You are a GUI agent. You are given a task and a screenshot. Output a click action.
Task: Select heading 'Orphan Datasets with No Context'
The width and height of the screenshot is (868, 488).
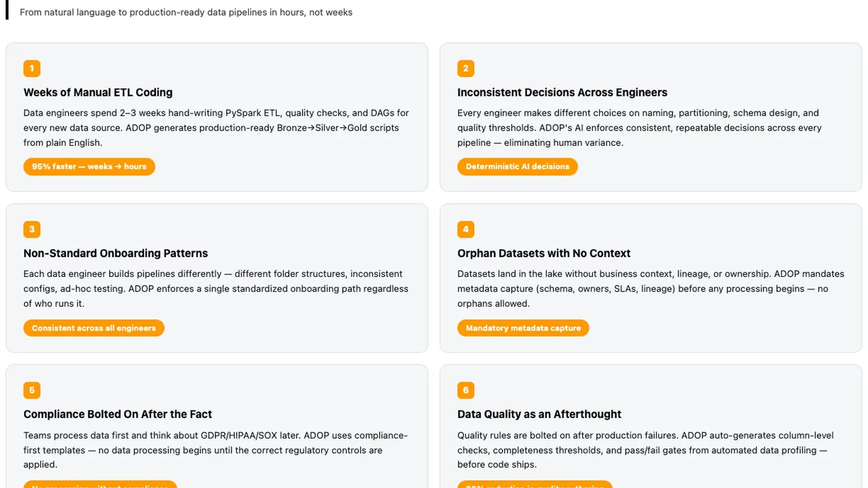pyautogui.click(x=544, y=253)
